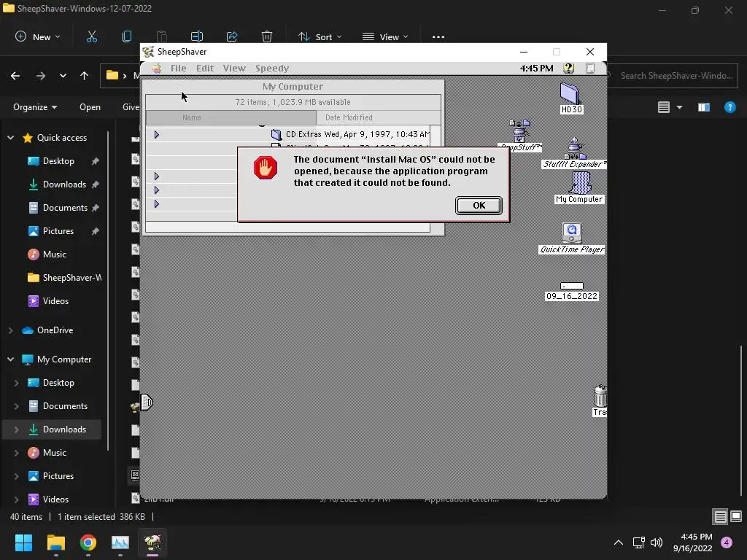Create New item in Explorer toolbar
This screenshot has width=747, height=560.
coord(38,36)
